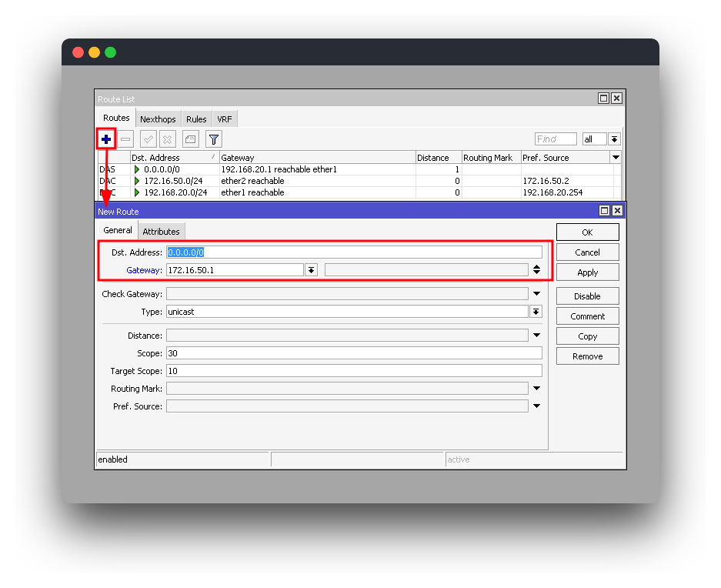Click the X disable route icon

(167, 139)
